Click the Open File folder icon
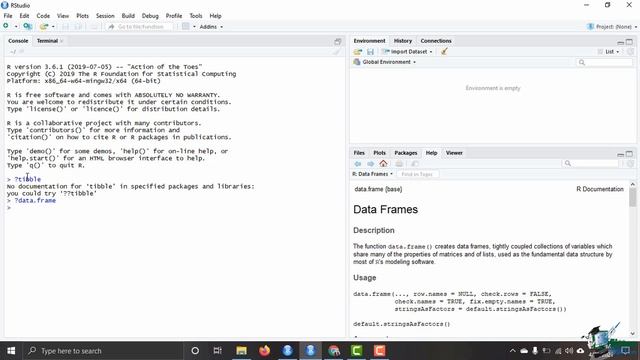640x360 pixels. pyautogui.click(x=43, y=27)
